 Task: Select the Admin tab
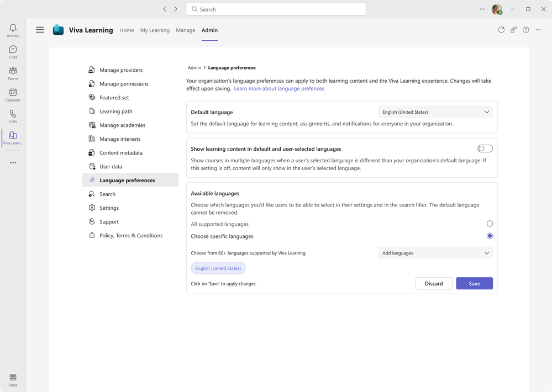click(x=209, y=30)
